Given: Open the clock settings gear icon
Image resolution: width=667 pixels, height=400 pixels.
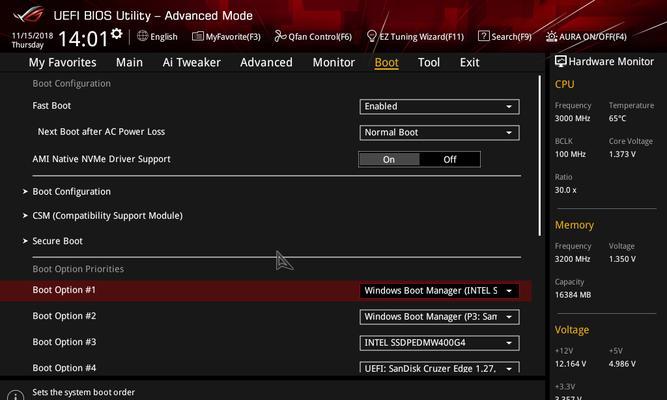Looking at the screenshot, I should point(117,33).
